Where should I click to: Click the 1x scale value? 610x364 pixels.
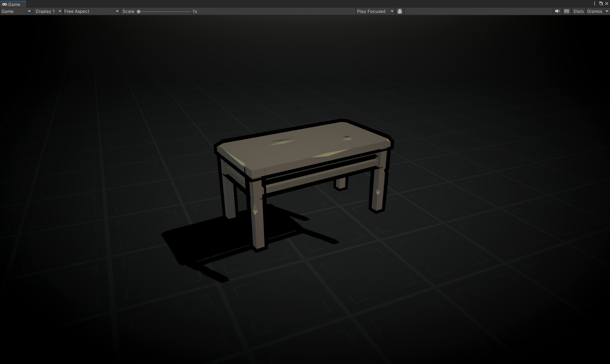(195, 11)
